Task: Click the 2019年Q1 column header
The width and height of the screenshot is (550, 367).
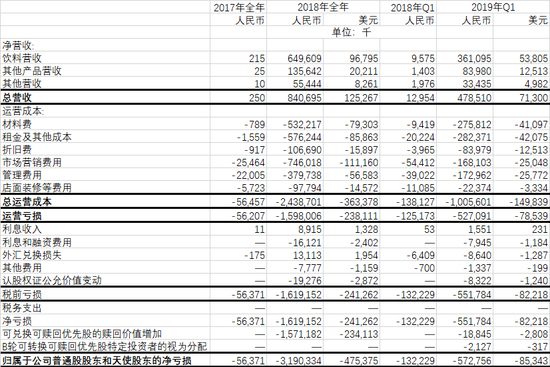Action: click(493, 7)
